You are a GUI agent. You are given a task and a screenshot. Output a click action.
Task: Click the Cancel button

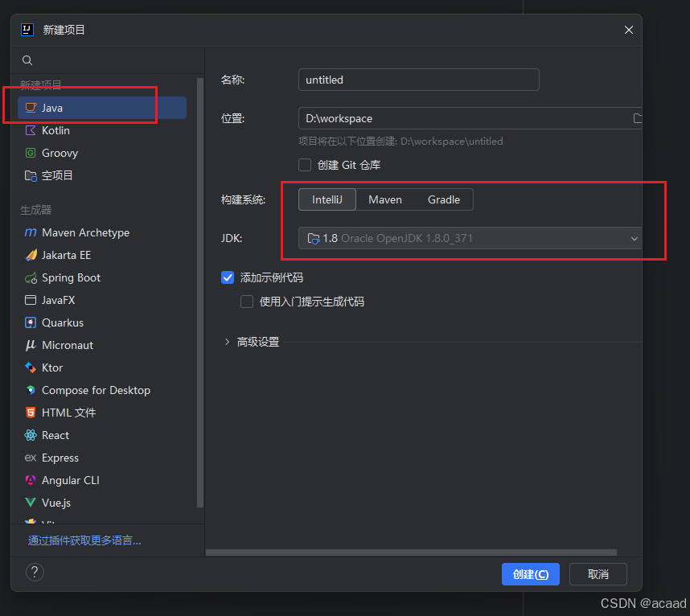click(598, 573)
